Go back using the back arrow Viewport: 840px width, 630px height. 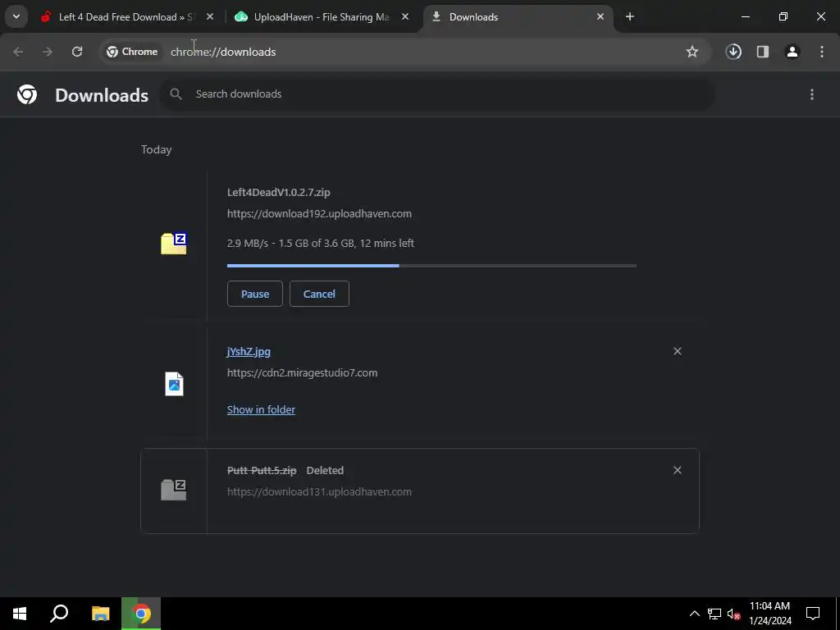coord(18,52)
